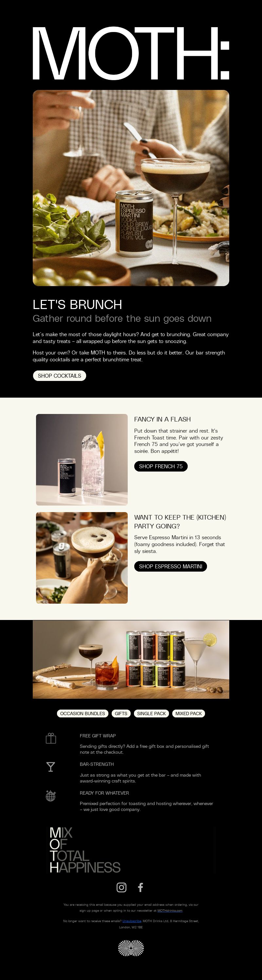Viewport: 262px width, 980px height.
Task: Select the Single Pack pill
Action: click(152, 714)
